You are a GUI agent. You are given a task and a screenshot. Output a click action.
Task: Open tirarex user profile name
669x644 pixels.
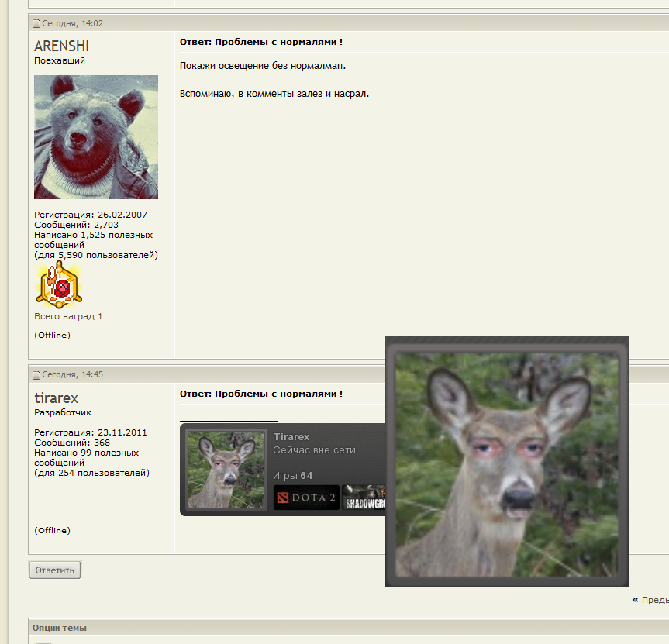pos(56,398)
